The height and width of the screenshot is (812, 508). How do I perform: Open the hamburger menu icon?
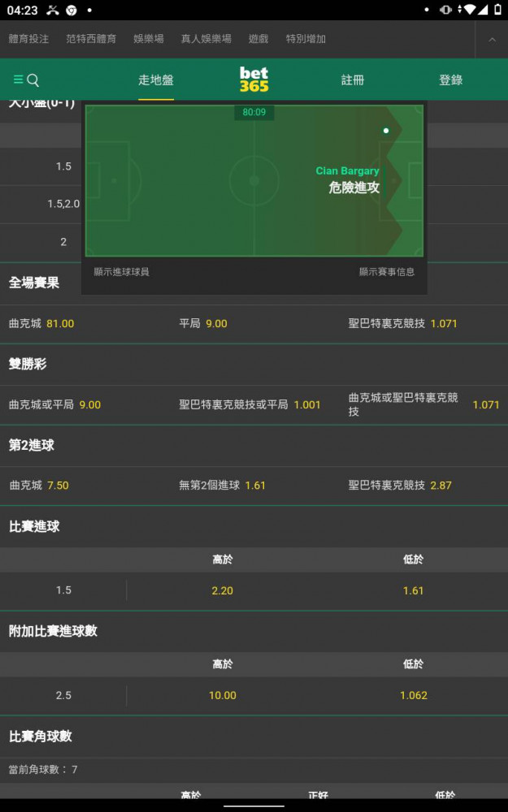(x=18, y=80)
